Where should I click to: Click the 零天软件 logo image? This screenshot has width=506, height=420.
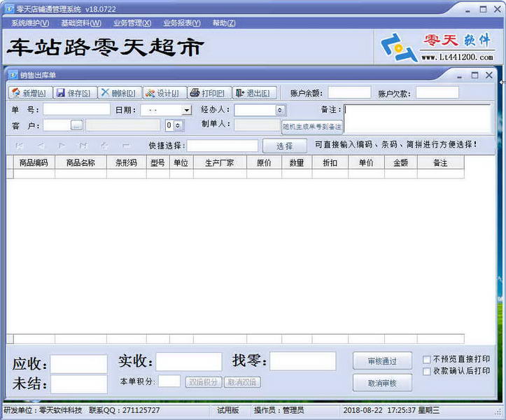click(438, 47)
